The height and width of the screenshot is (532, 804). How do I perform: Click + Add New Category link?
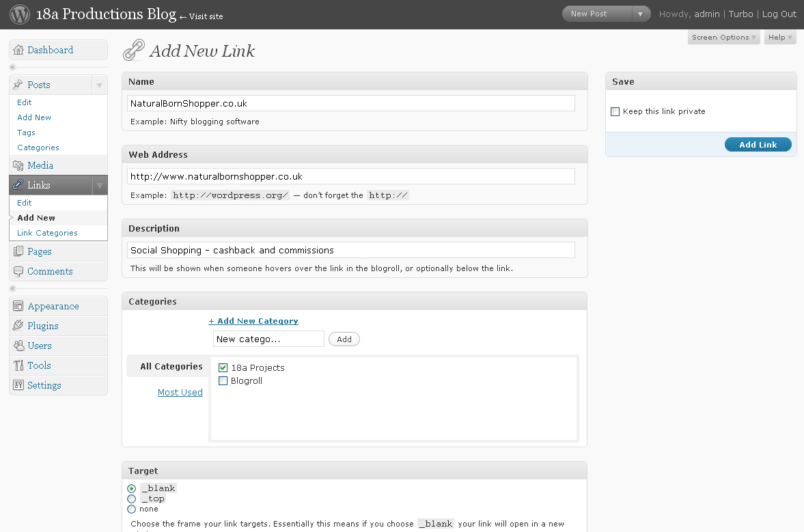253,321
